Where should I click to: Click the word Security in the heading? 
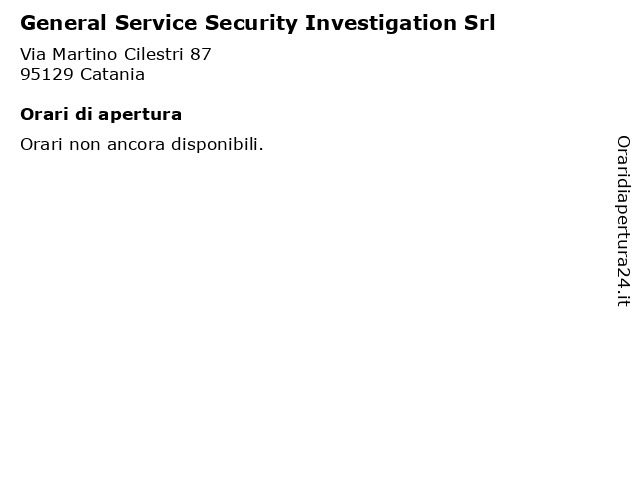[x=251, y=24]
